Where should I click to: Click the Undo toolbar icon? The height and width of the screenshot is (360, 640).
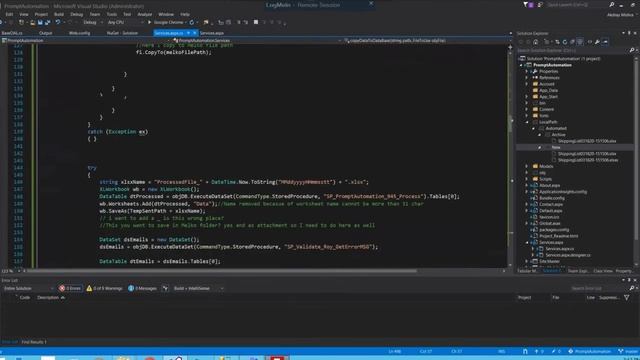pyautogui.click(x=58, y=22)
